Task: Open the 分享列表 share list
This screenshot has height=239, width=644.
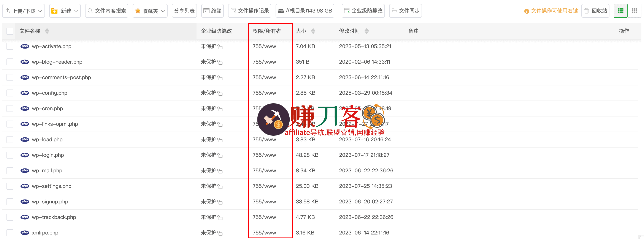Action: 184,11
